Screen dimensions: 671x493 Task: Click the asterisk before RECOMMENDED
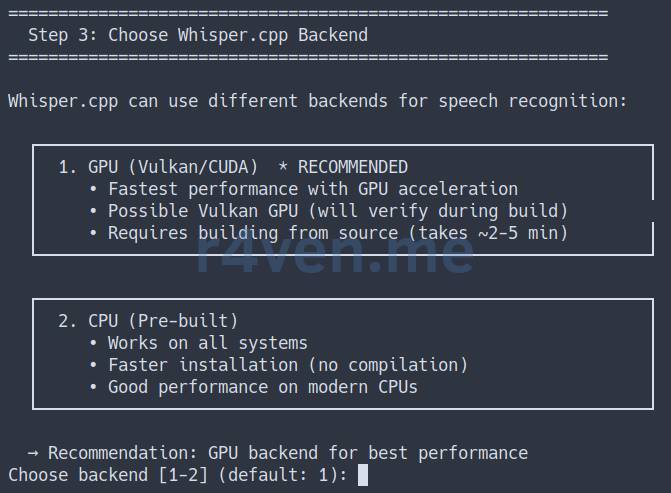(x=282, y=166)
